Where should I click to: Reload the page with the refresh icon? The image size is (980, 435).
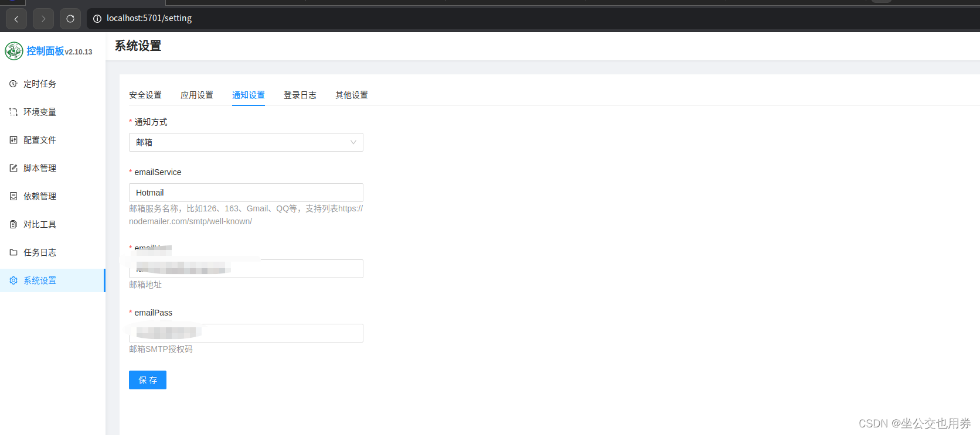pos(70,19)
